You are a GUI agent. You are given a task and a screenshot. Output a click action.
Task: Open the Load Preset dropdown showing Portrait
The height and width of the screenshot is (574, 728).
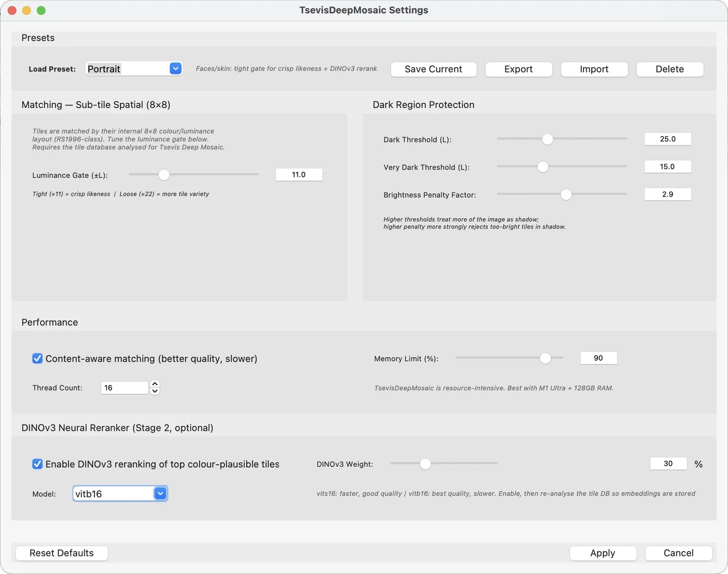tap(133, 68)
